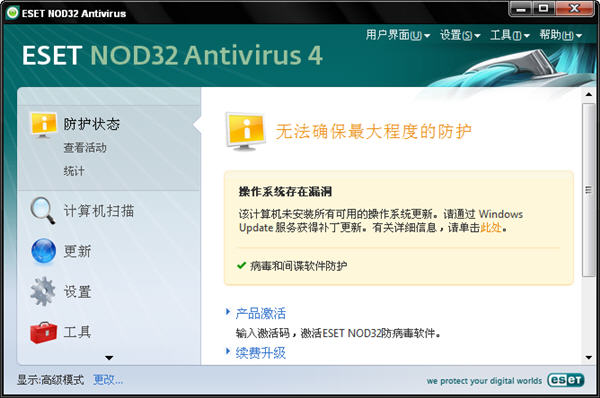Click the 无法确保最大程度的防护 title

[x=373, y=131]
